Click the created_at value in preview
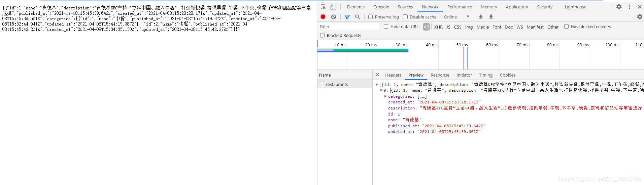This screenshot has width=644, height=185. pyautogui.click(x=449, y=102)
